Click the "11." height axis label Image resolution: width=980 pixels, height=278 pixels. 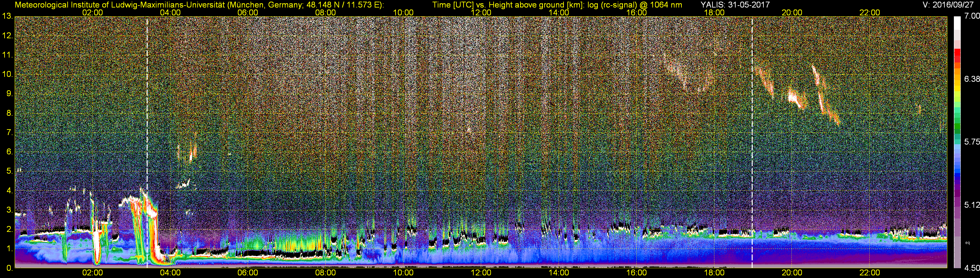(7, 55)
